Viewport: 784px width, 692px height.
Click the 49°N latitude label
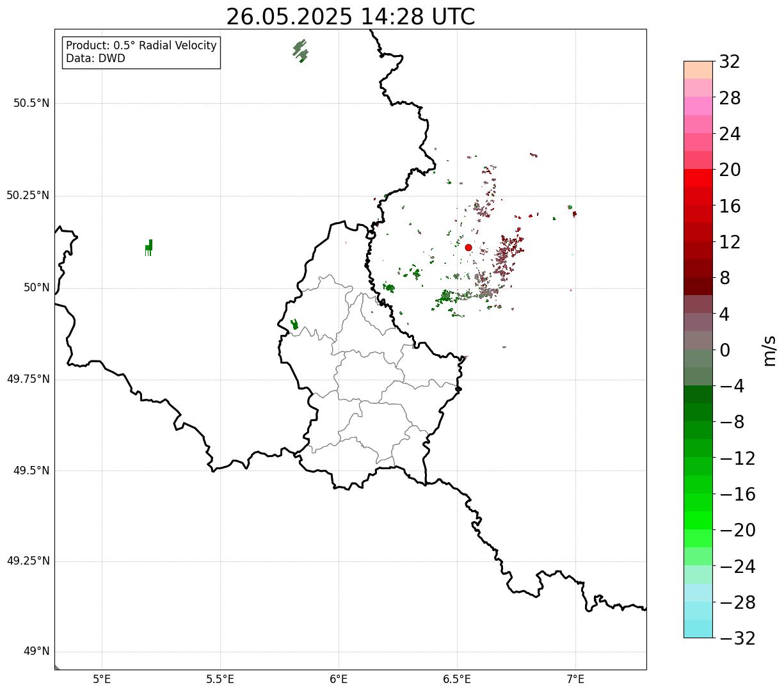coord(36,652)
